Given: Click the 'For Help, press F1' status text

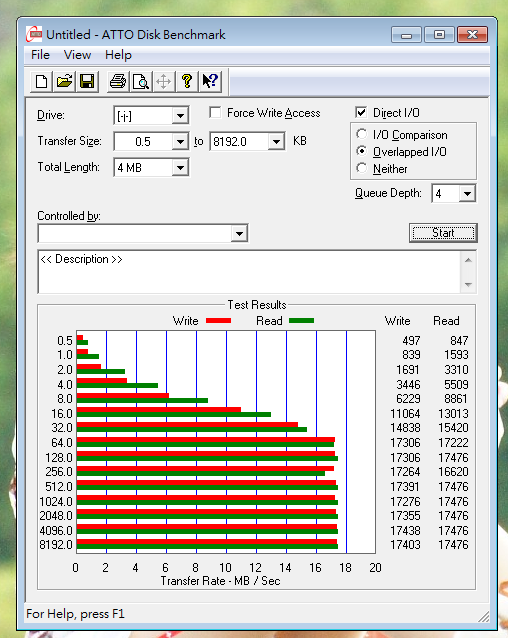Looking at the screenshot, I should point(75,614).
